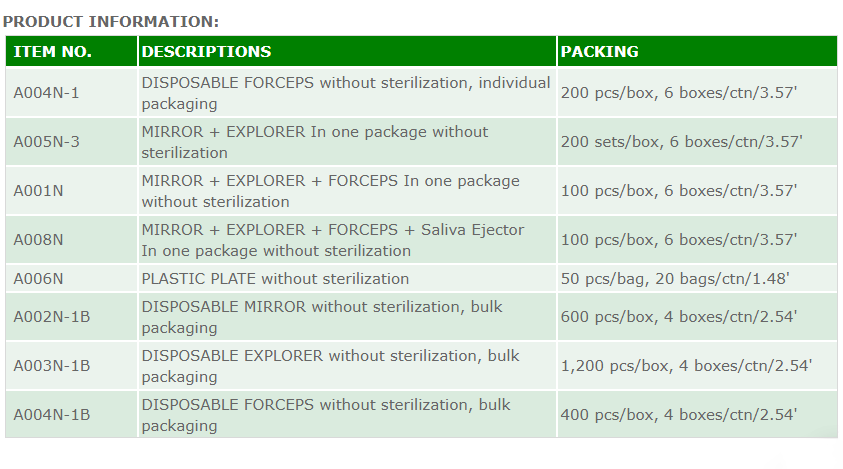This screenshot has height=469, width=843.
Task: Click the PACKING column header
Action: pyautogui.click(x=599, y=52)
